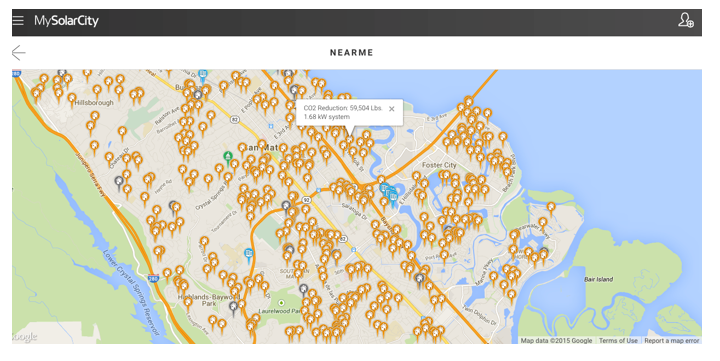Click the add user account icon

pos(686,20)
